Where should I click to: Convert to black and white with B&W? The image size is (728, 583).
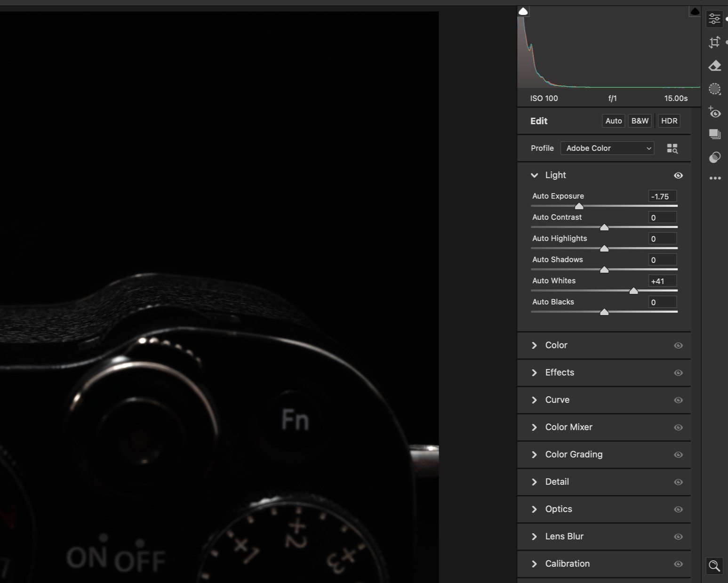pyautogui.click(x=640, y=121)
